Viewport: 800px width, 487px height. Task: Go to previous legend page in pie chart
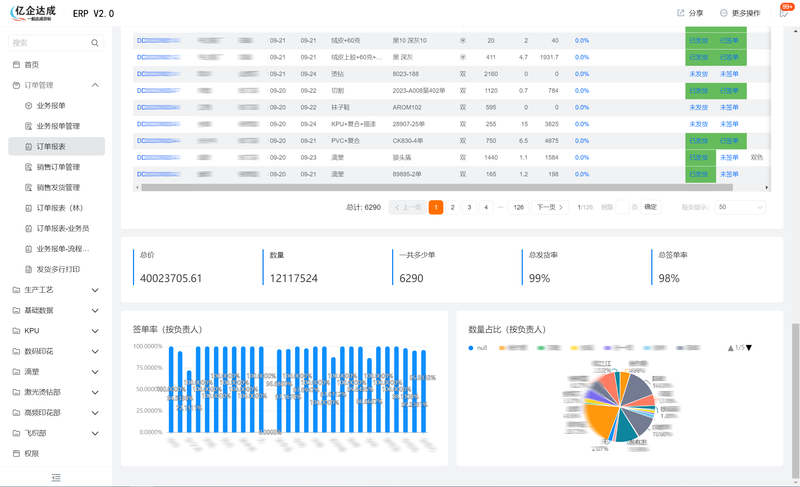(731, 348)
